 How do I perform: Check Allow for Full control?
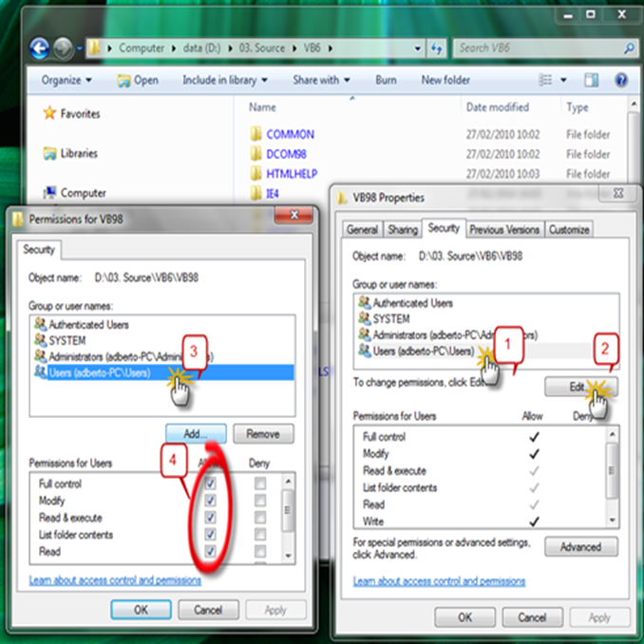pos(210,483)
